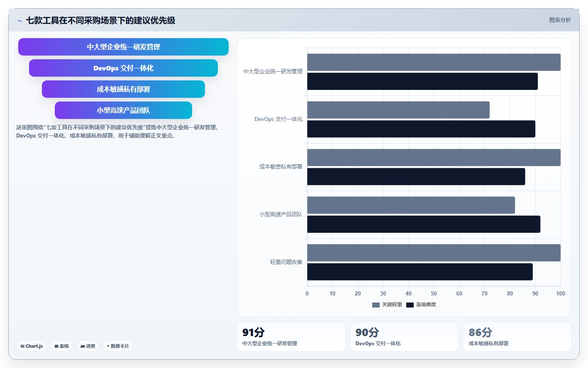Click the small blue icon beside the title
Screen dimensions: 588x368
(x=20, y=21)
